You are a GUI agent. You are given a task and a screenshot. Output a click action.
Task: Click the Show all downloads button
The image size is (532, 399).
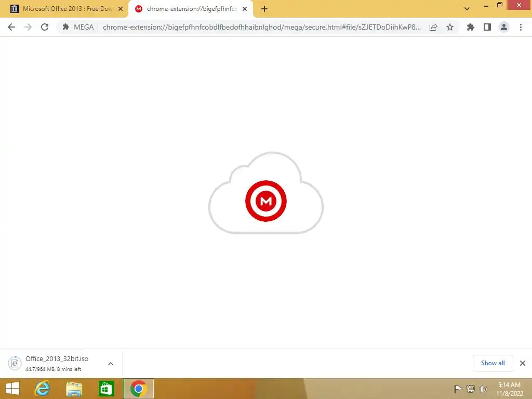point(493,363)
